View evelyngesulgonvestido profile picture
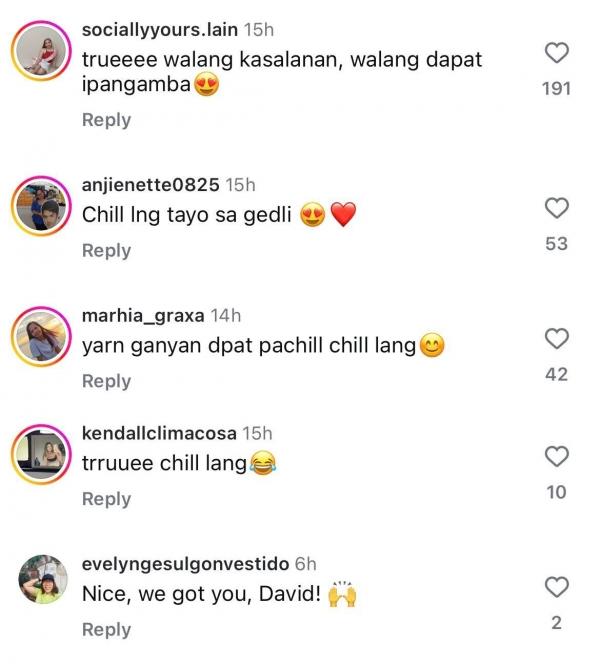Image resolution: width=600 pixels, height=668 pixels. 43,579
